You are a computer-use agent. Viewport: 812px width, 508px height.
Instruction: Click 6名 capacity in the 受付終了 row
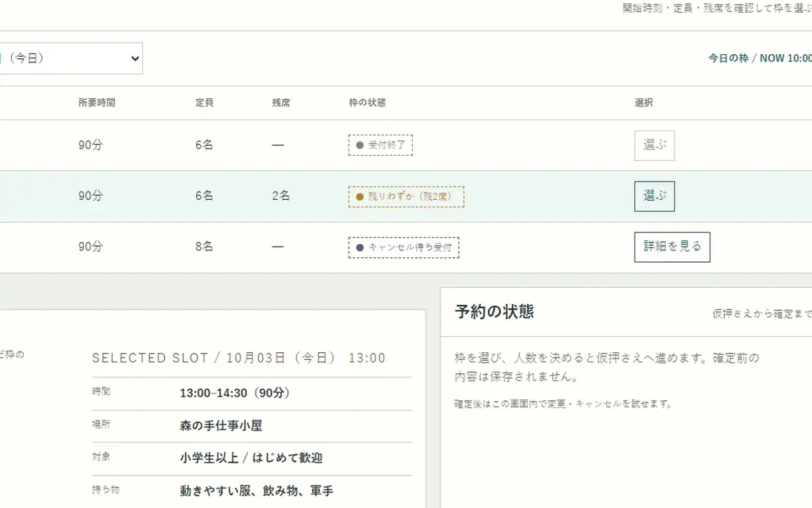coord(204,145)
